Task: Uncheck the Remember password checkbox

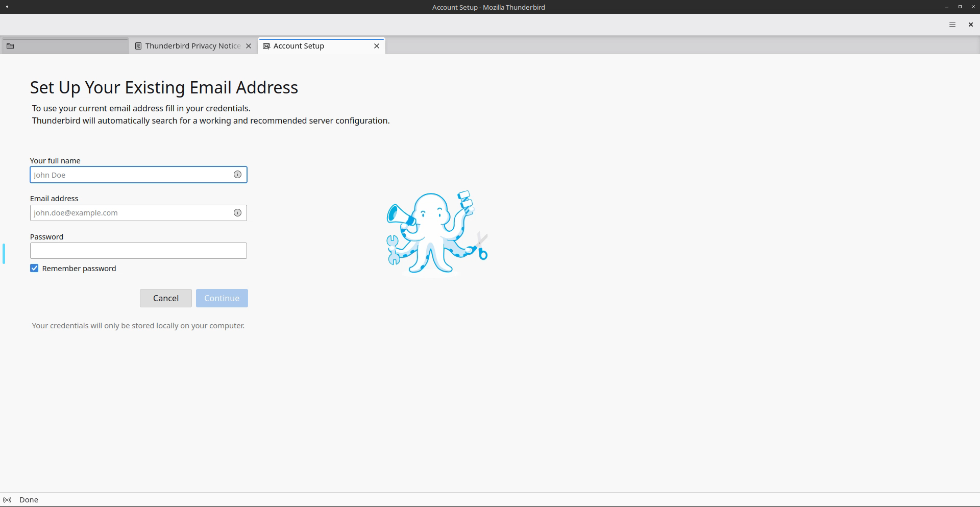Action: pos(34,269)
